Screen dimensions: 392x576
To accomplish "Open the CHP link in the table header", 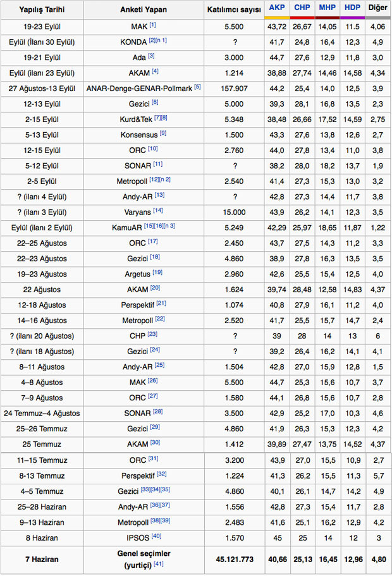I will click(302, 8).
